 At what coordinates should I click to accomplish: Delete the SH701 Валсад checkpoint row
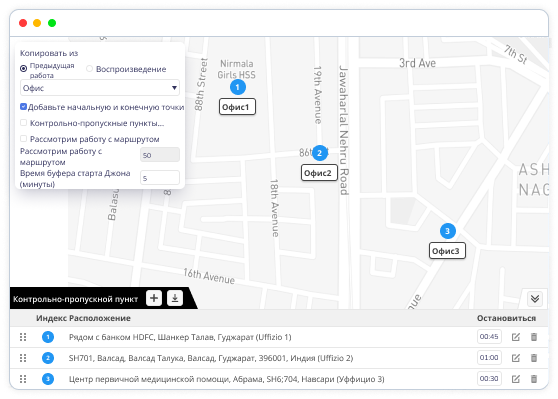[534, 358]
